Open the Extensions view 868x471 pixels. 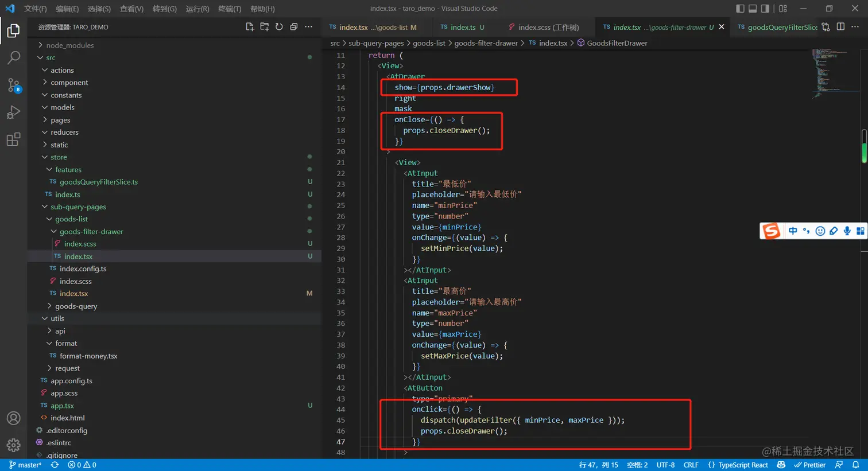pyautogui.click(x=13, y=139)
